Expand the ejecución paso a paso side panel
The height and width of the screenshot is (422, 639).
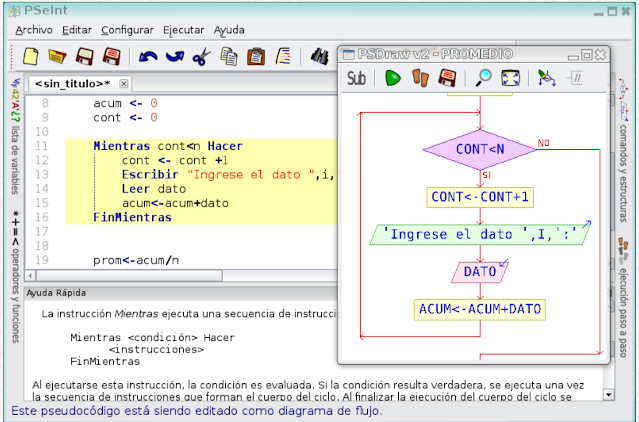(624, 297)
